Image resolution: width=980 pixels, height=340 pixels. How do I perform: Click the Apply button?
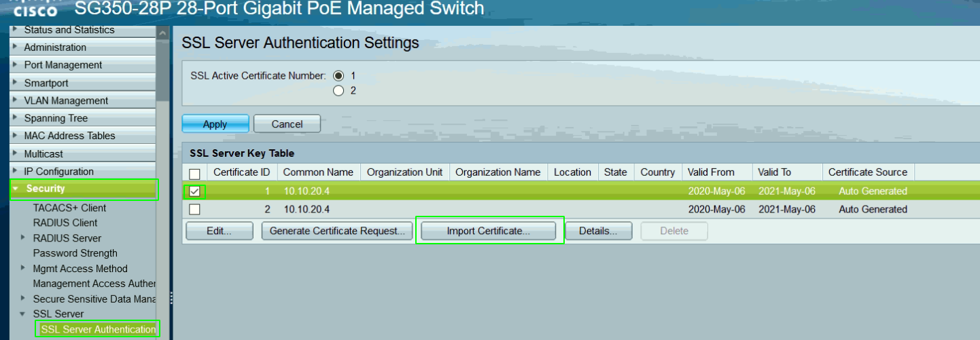[215, 124]
